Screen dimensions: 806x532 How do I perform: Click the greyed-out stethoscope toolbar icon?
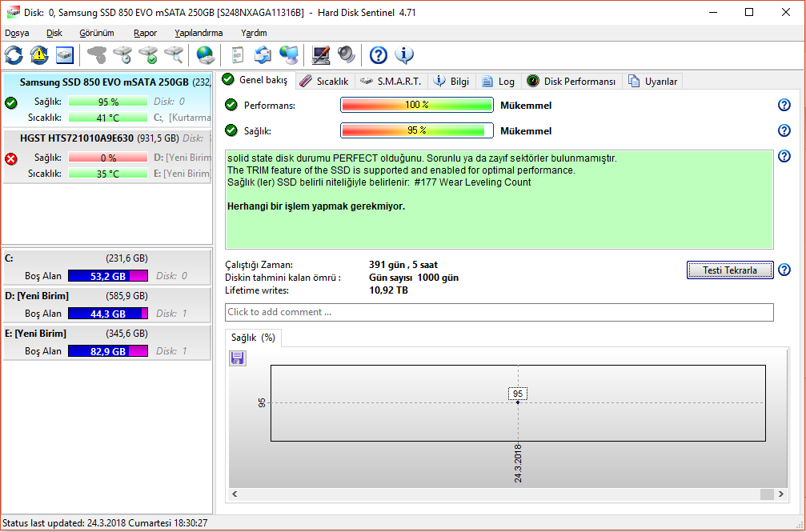point(97,55)
